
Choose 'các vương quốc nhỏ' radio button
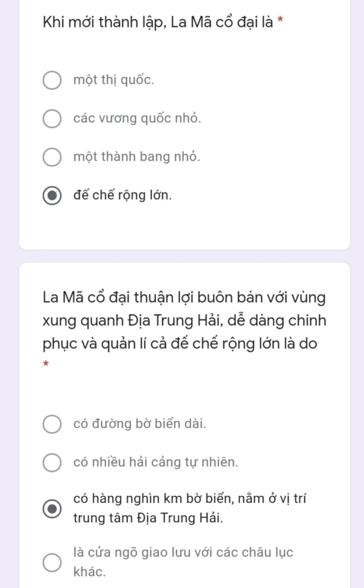coord(52,119)
